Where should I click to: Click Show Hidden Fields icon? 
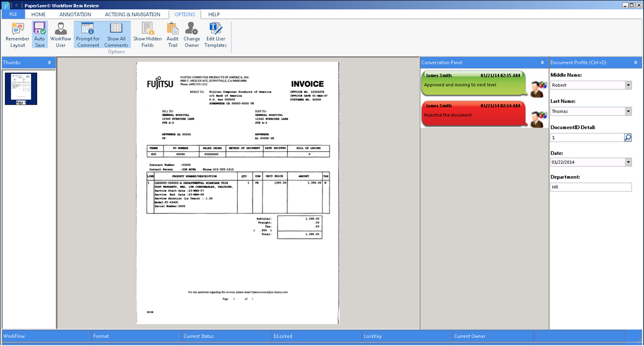[x=147, y=29]
